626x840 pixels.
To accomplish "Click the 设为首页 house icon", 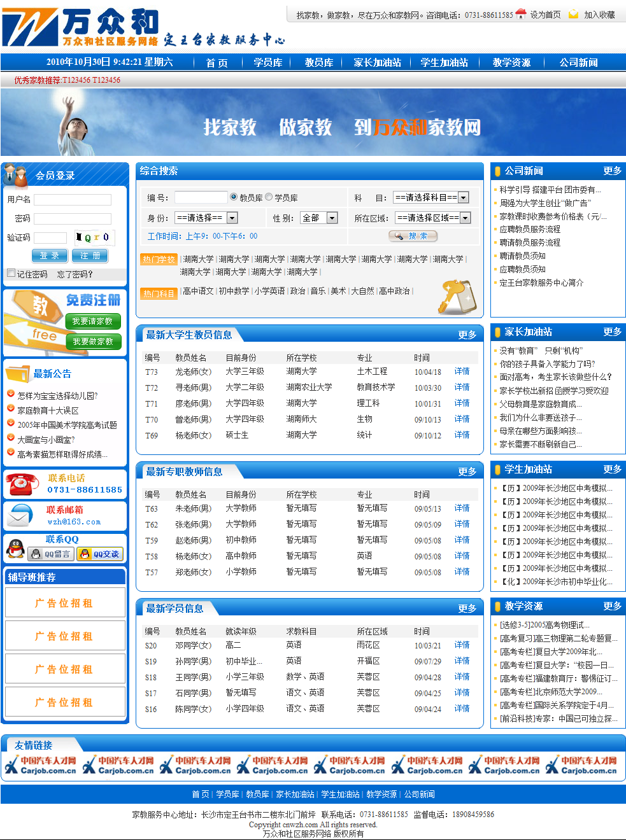I will tap(521, 14).
